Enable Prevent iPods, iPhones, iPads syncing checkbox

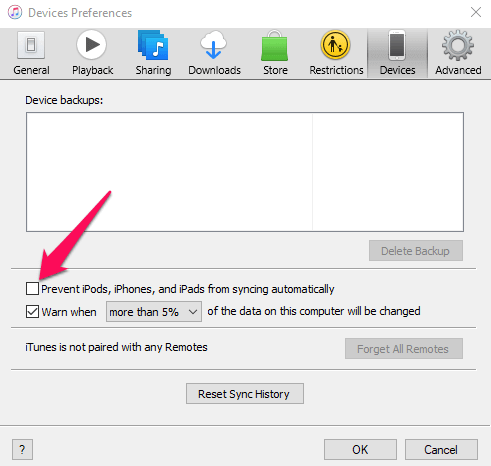point(32,289)
